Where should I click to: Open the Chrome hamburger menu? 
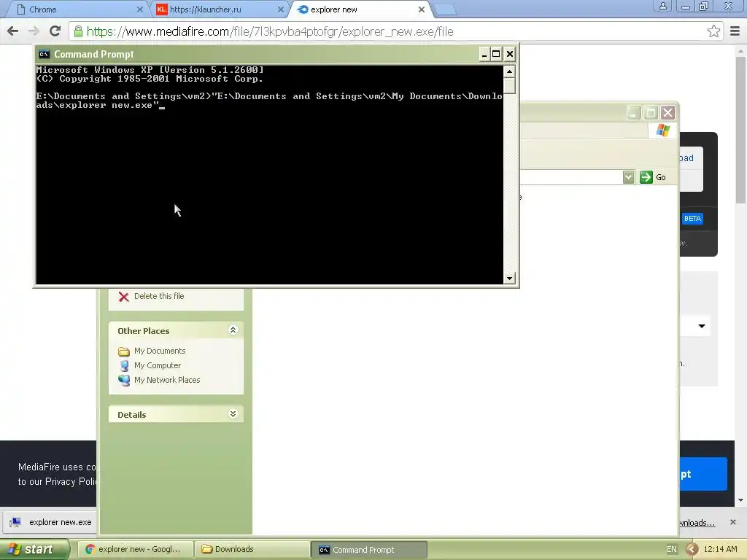click(735, 31)
